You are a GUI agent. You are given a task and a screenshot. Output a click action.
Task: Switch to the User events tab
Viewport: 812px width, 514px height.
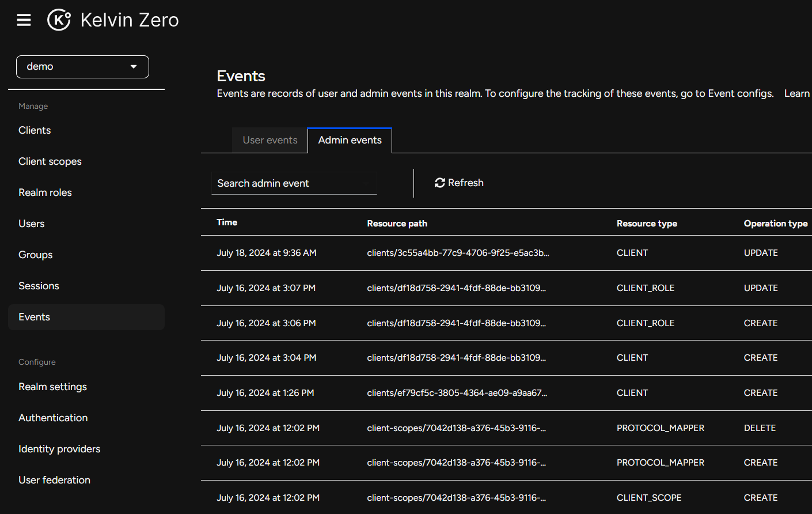coord(270,140)
